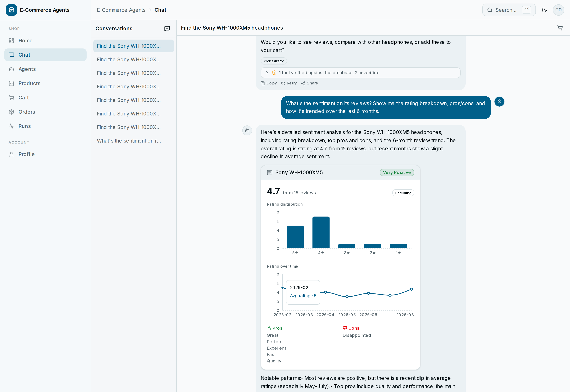Click the 3★ rating bar

[347, 246]
